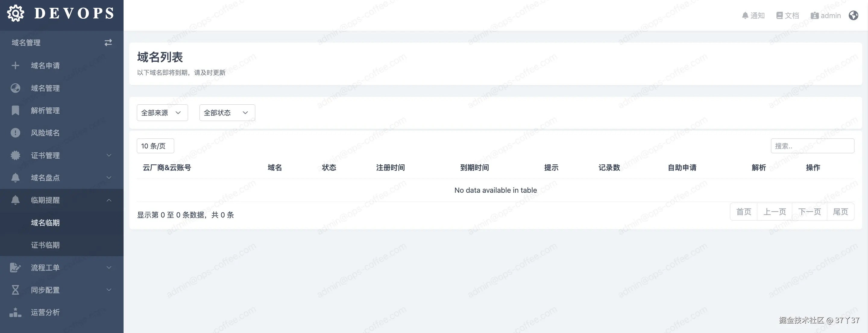Click the hourglass icon for 同步配置
Viewport: 868px width, 333px height.
pos(15,290)
